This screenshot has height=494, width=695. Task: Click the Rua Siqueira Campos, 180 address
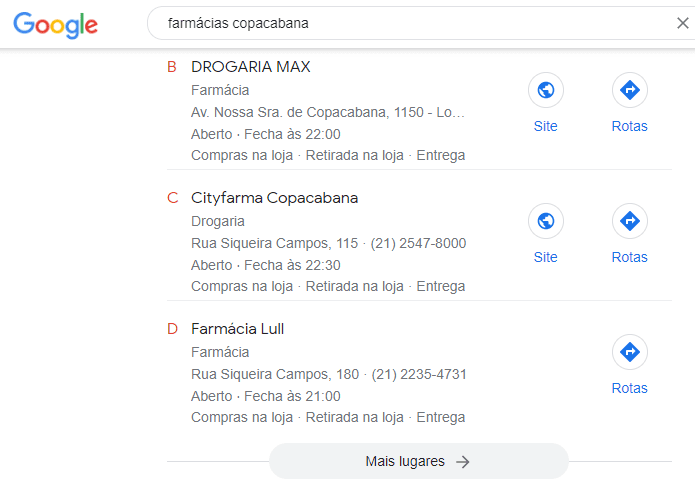click(x=275, y=374)
